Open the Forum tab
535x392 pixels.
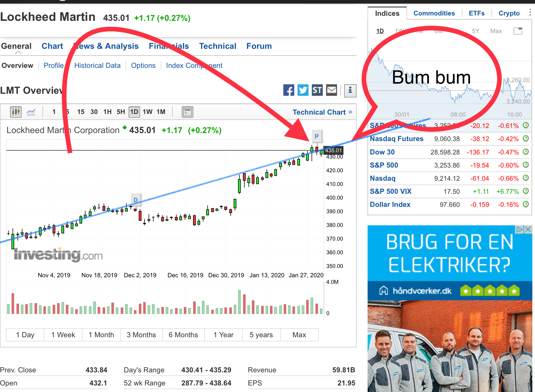coord(259,46)
